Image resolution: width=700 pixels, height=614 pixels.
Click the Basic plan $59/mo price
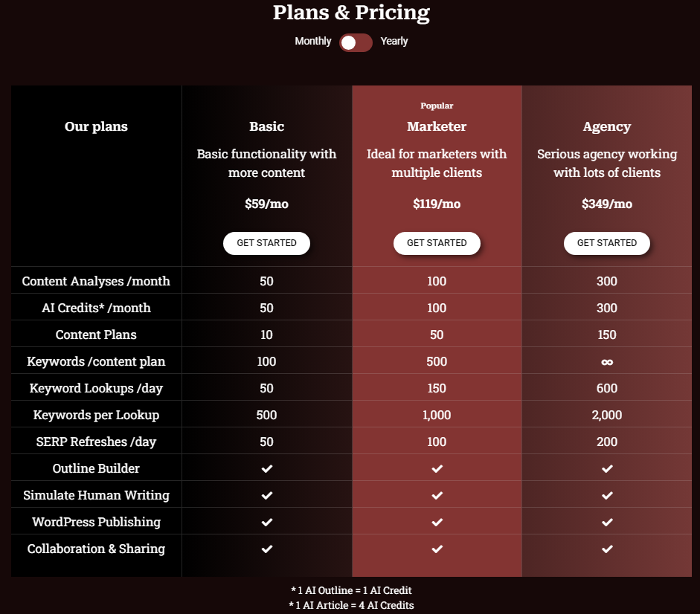tap(266, 204)
